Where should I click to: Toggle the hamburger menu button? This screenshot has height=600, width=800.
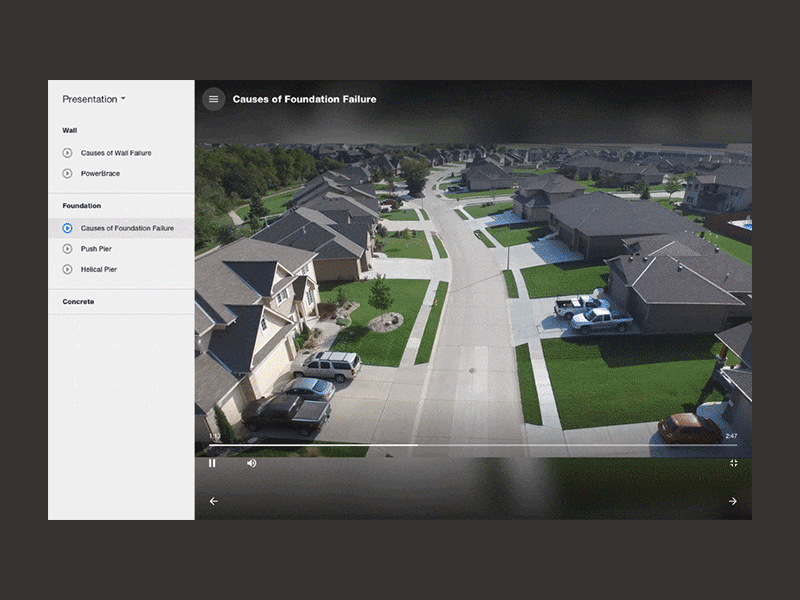coord(213,99)
